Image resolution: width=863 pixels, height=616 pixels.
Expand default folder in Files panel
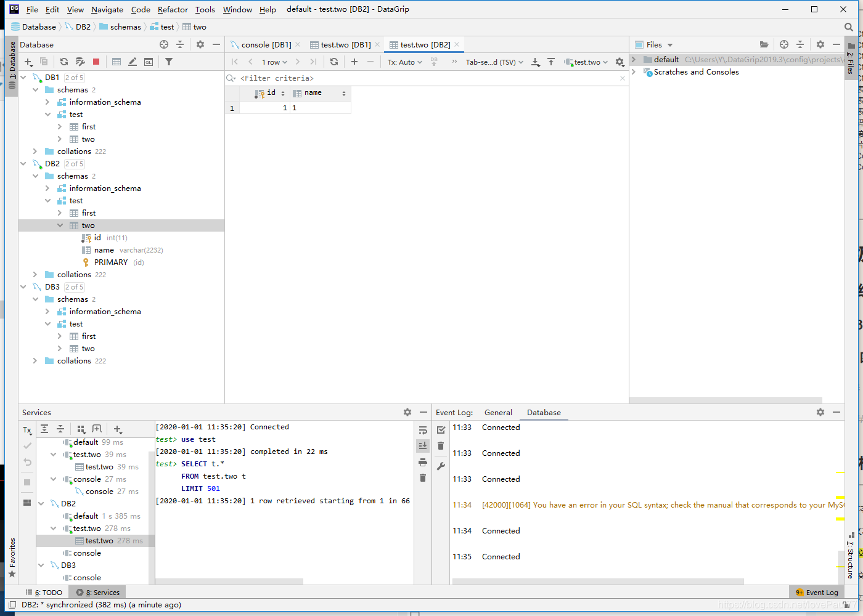pyautogui.click(x=634, y=60)
